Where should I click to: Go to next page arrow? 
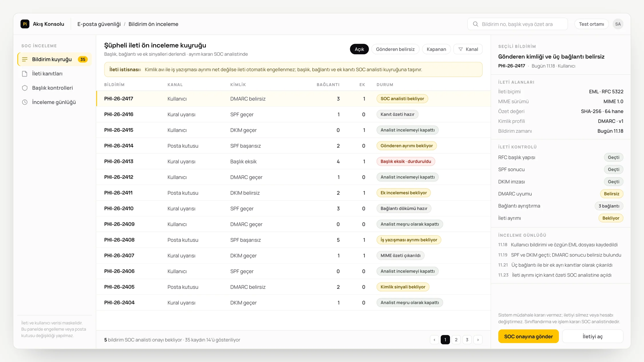point(478,340)
